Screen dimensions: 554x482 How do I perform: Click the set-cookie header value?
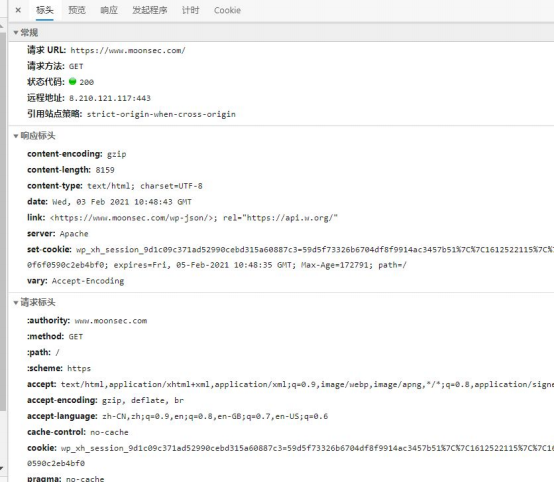tap(290, 257)
